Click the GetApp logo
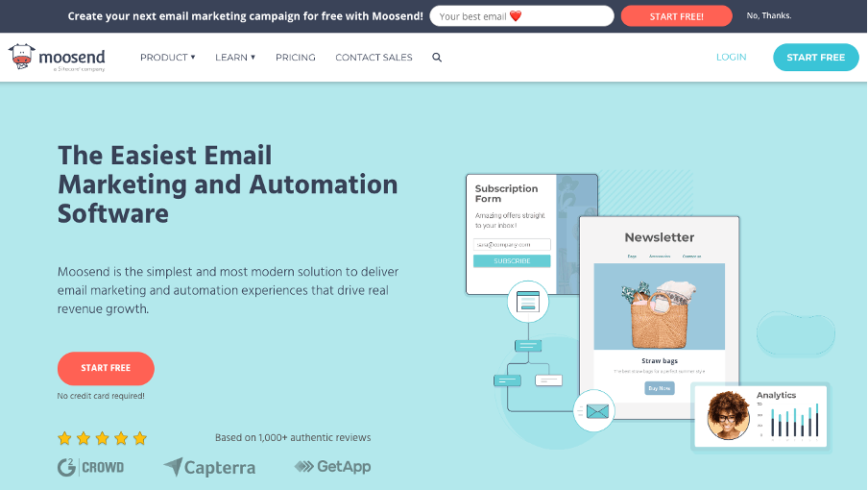868x490 pixels. coord(332,466)
